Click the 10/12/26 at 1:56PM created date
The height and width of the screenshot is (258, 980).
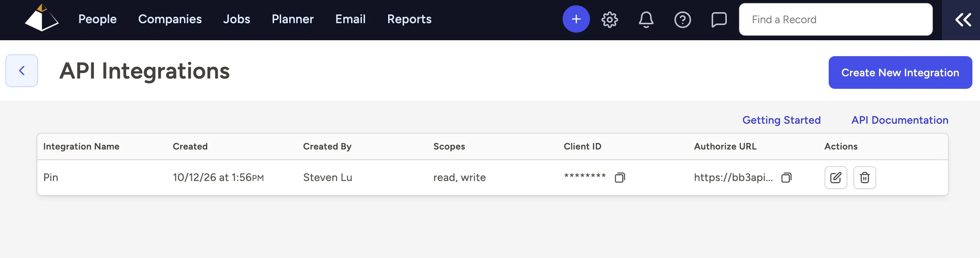pos(218,178)
